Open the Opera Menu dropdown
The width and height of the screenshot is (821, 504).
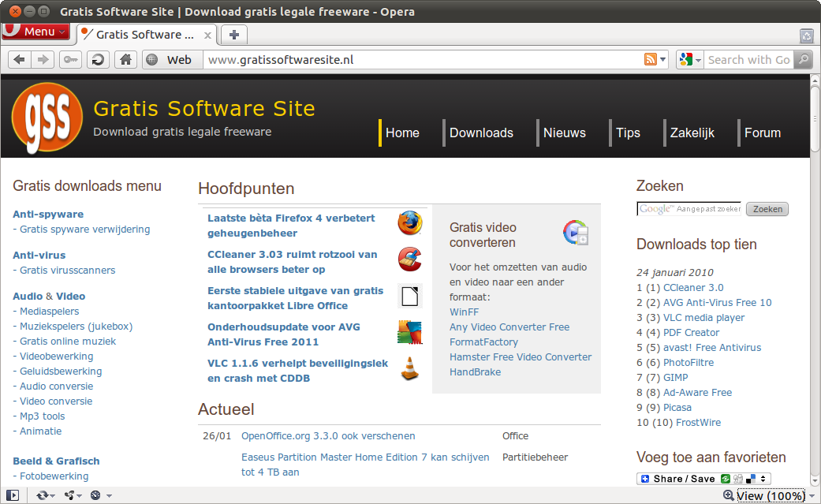(x=35, y=32)
